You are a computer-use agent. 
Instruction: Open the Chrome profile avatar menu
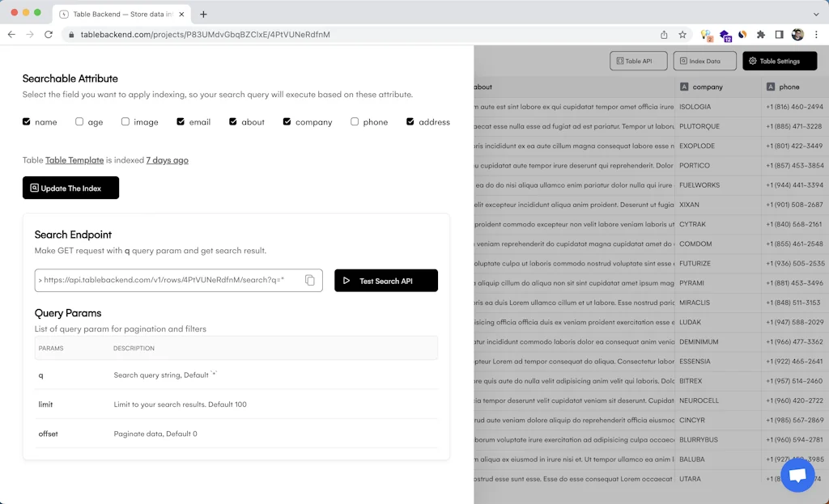click(797, 35)
